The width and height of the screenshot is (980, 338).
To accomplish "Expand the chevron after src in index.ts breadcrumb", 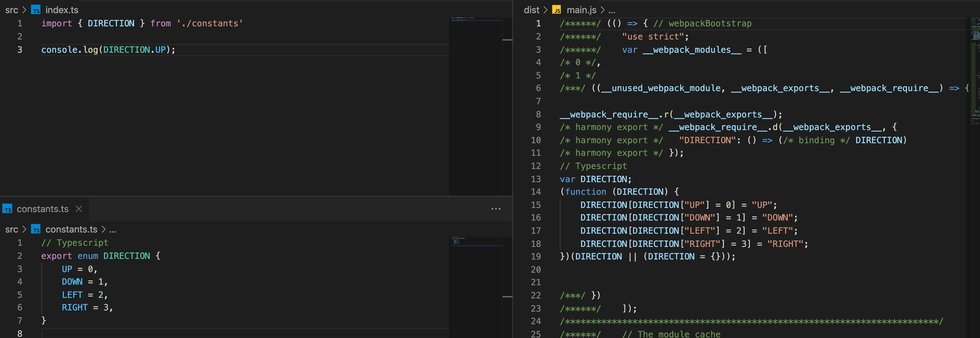I will [24, 10].
